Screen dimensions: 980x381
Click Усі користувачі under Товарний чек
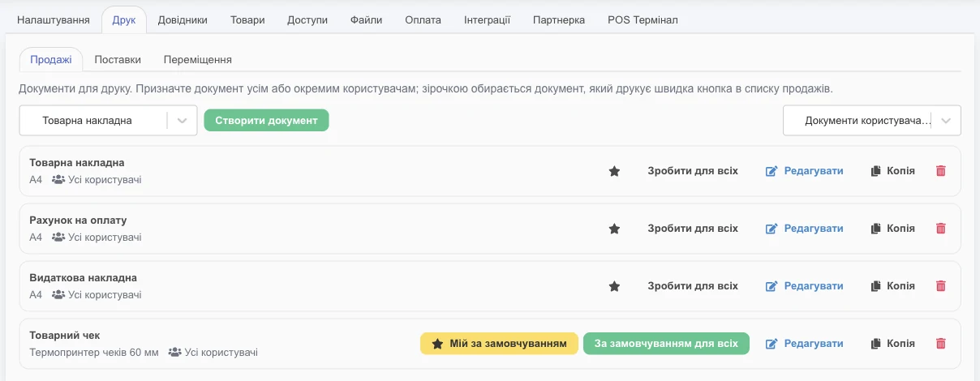pyautogui.click(x=213, y=353)
